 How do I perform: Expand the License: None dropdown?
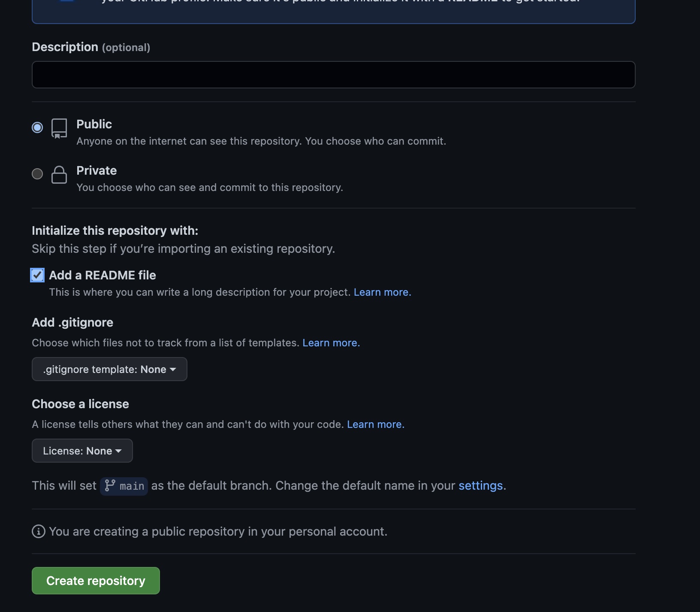tap(82, 451)
